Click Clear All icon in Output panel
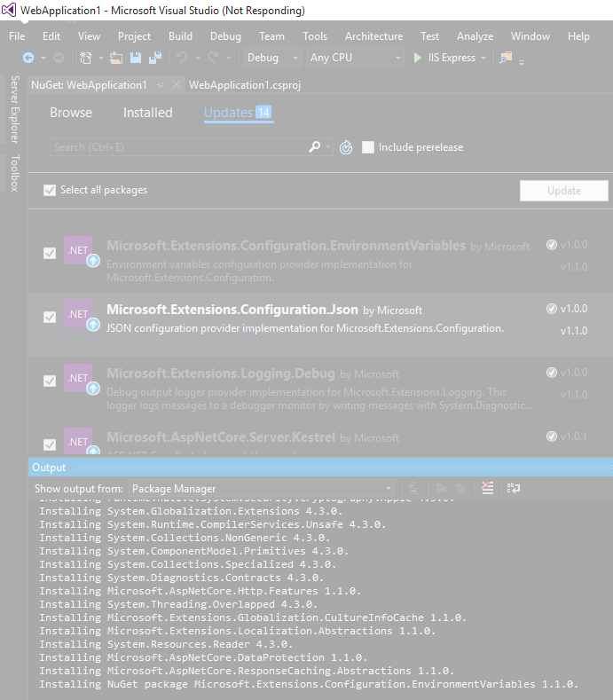This screenshot has width=613, height=700. coord(488,488)
